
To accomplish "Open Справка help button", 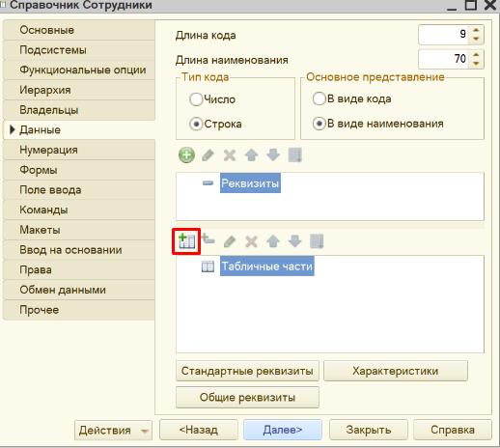I will 453,430.
